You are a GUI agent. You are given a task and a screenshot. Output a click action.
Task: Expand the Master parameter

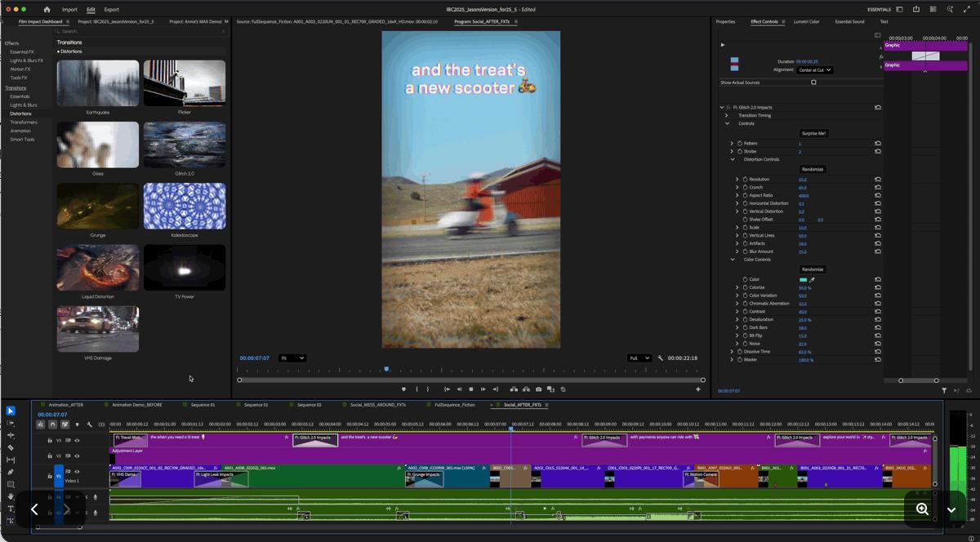(732, 359)
